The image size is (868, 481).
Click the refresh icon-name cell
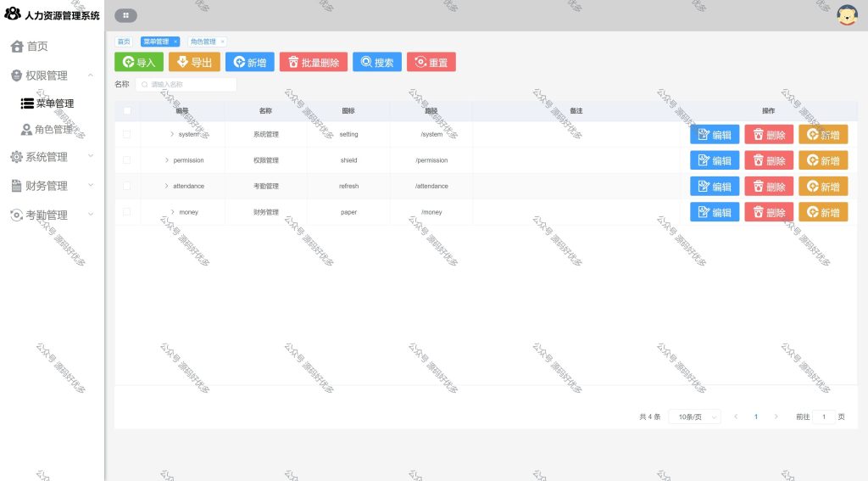click(x=348, y=186)
